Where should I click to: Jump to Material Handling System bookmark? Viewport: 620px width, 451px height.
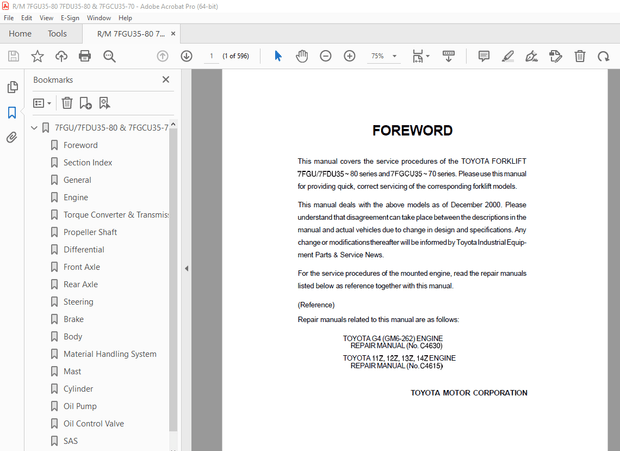click(110, 354)
